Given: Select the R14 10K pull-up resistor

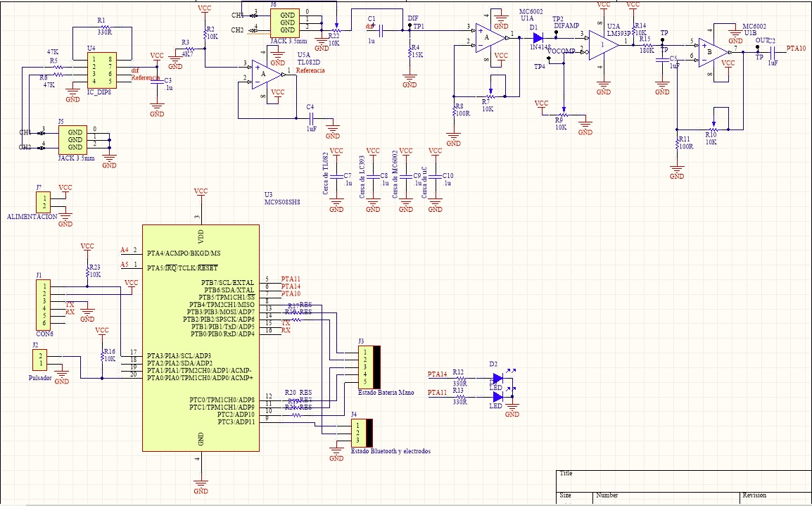Looking at the screenshot, I should 633,30.
